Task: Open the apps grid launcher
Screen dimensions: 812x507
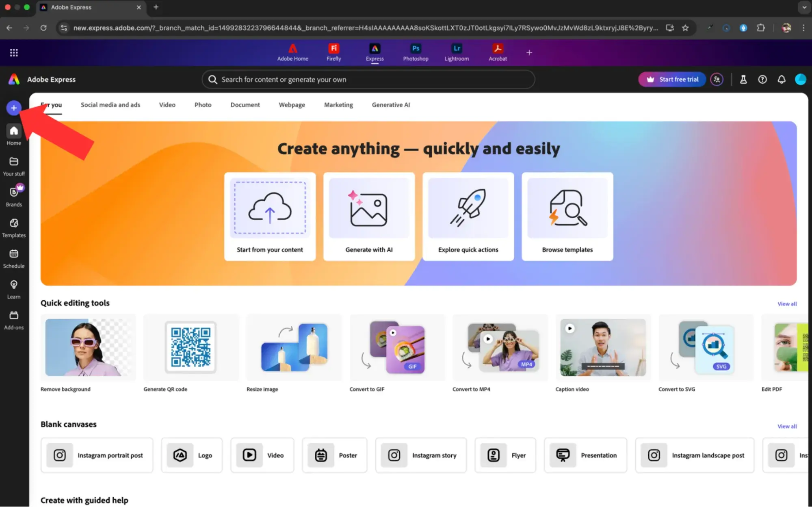Action: [x=14, y=53]
